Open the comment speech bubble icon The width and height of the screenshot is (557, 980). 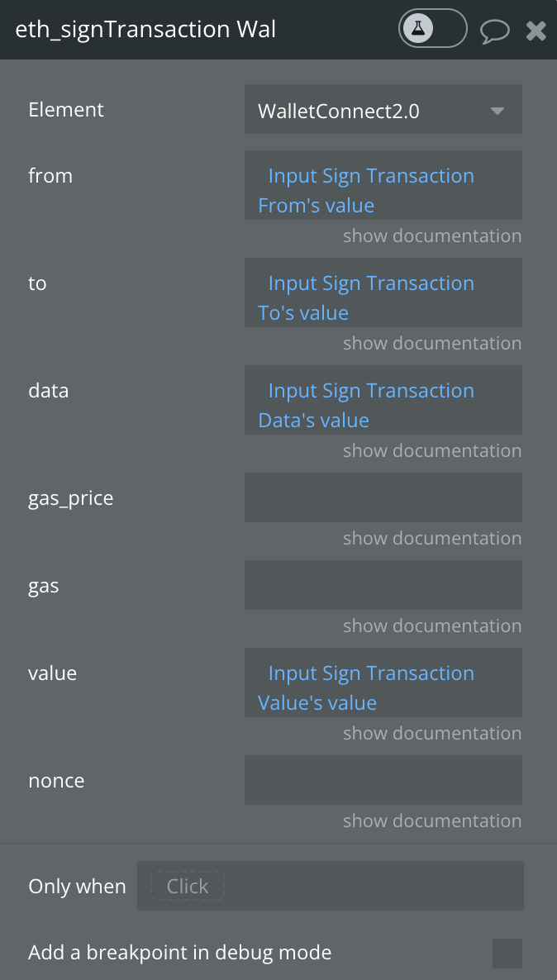[494, 30]
